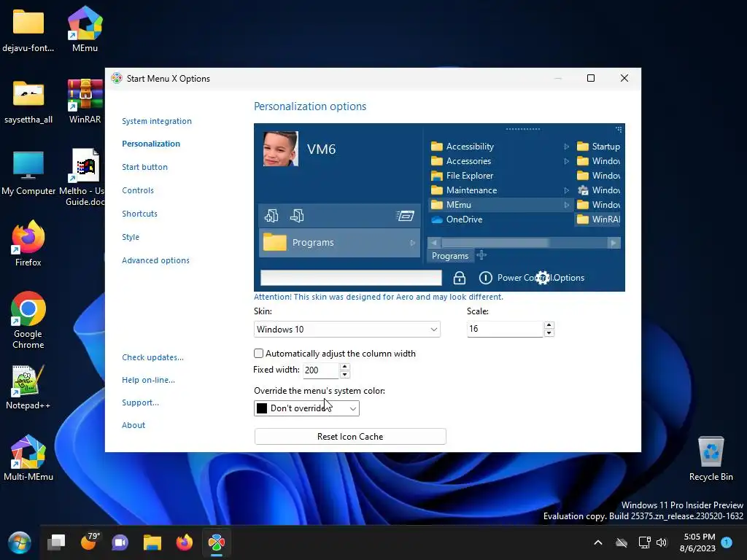Open Task View on the taskbar
This screenshot has width=747, height=560.
click(x=56, y=542)
